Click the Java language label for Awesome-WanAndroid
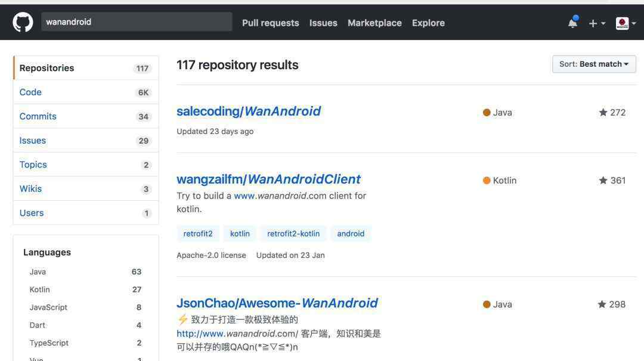This screenshot has height=361, width=644. 497,304
